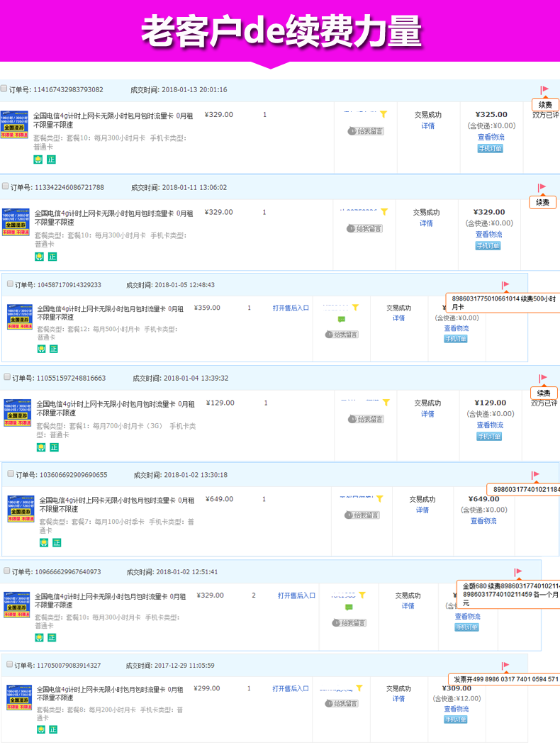Click green 正 badge in ¥299.00 order

point(53,729)
